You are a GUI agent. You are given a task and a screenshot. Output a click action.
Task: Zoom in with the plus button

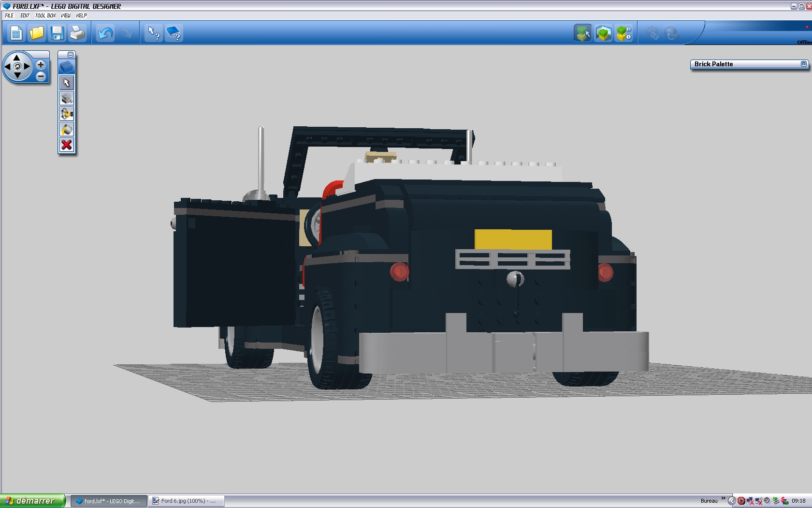click(x=41, y=64)
